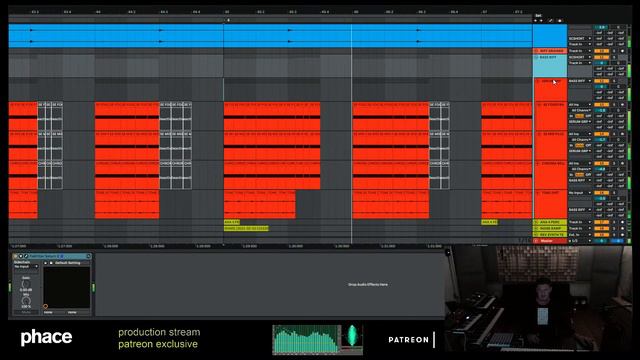Select the yellow ANA 4 PERC clip near bar 87
The height and width of the screenshot is (360, 640).
tap(489, 222)
